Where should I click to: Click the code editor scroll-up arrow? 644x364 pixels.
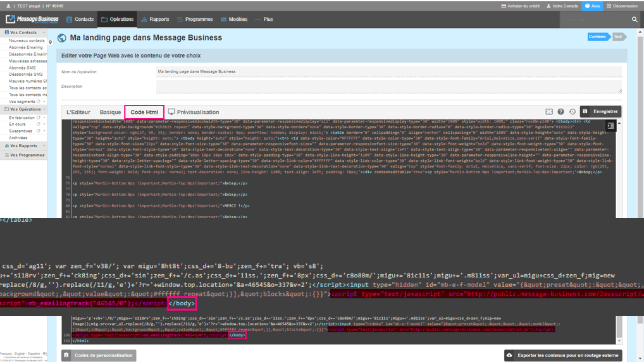(619, 123)
